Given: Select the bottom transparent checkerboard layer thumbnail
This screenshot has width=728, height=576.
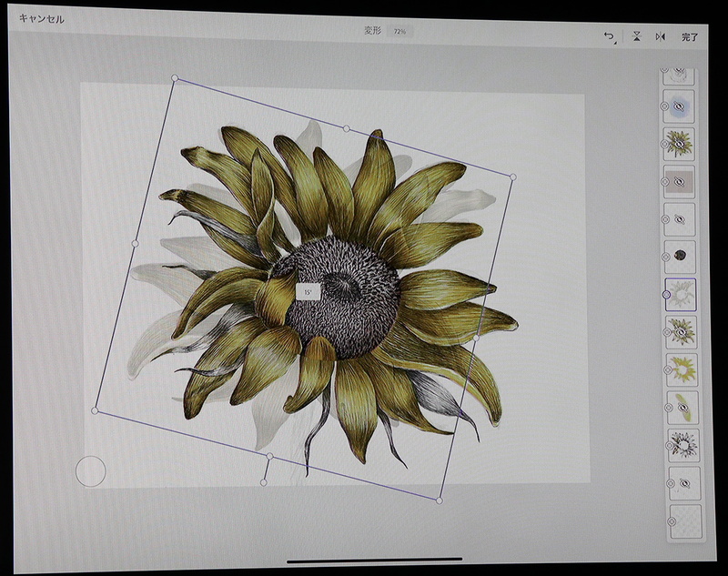Looking at the screenshot, I should point(686,521).
